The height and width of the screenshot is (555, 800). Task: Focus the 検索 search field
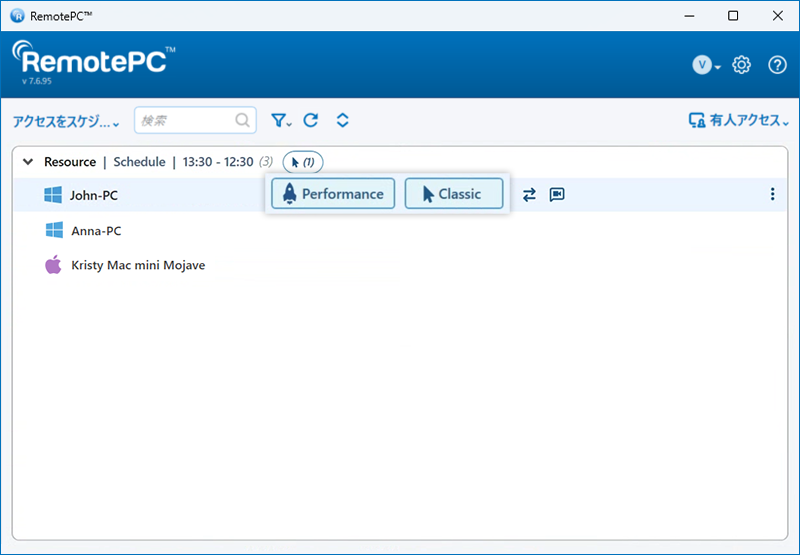point(195,120)
